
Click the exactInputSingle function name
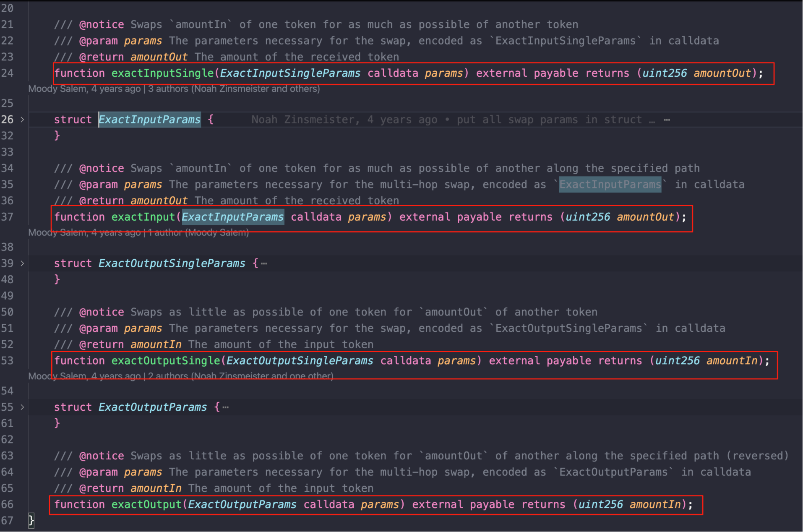tap(162, 73)
